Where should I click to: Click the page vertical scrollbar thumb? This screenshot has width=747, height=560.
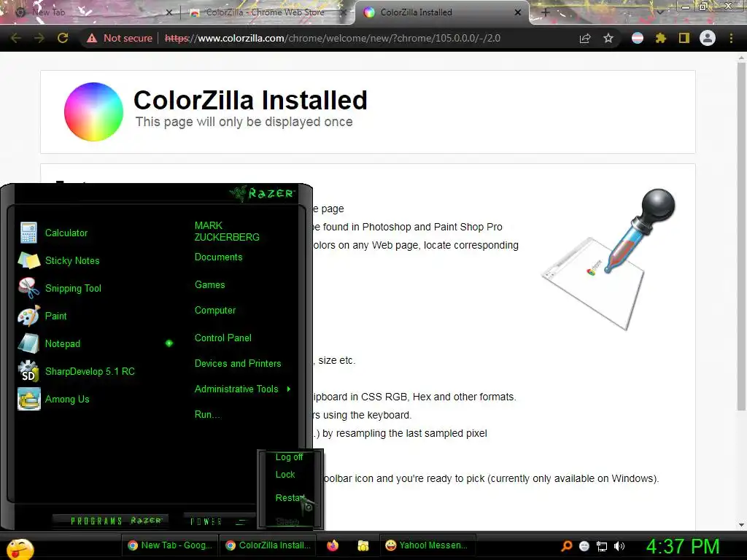(741, 237)
